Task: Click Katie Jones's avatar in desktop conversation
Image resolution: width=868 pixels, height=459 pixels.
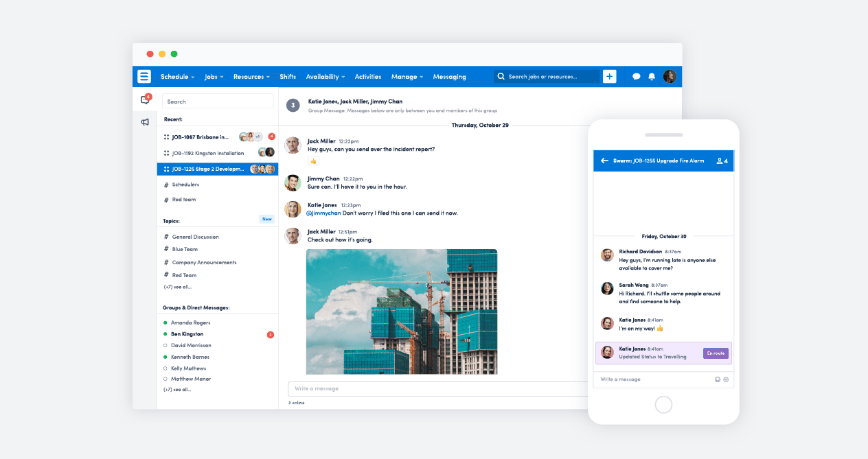Action: click(x=293, y=209)
